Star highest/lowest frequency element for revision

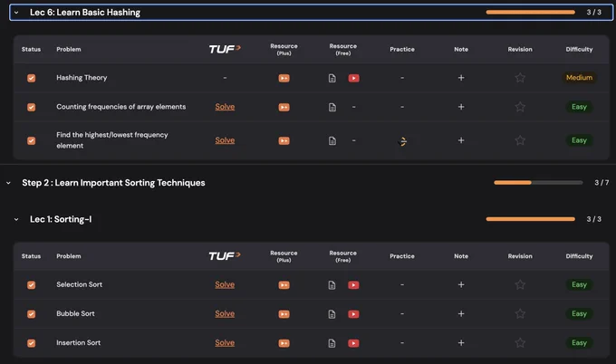pyautogui.click(x=520, y=140)
